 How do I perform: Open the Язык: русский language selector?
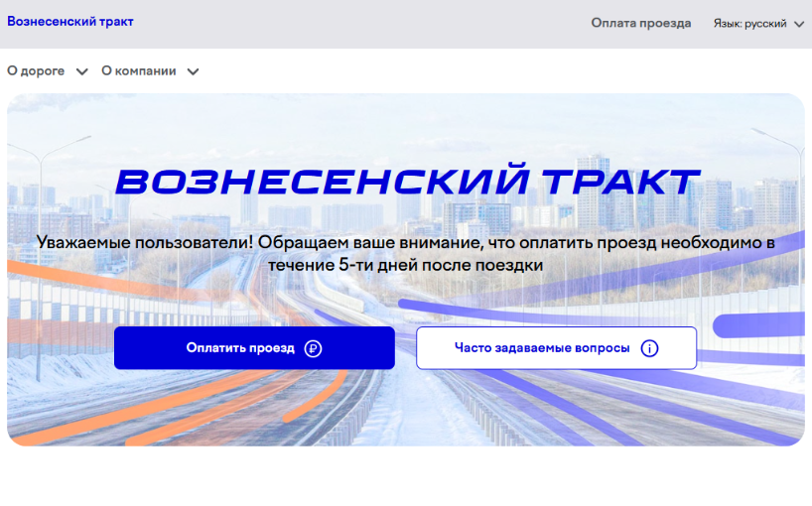coord(750,24)
